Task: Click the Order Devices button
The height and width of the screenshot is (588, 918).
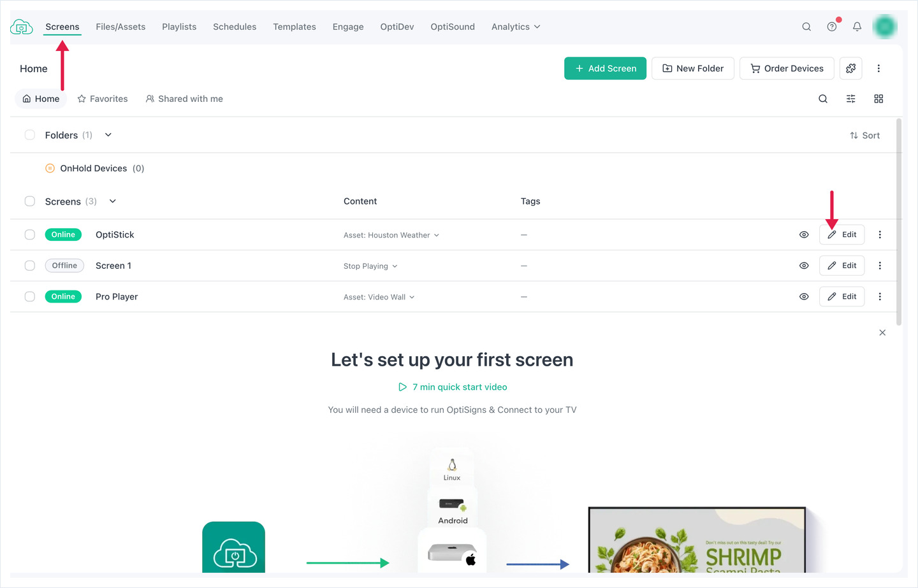Action: 787,68
